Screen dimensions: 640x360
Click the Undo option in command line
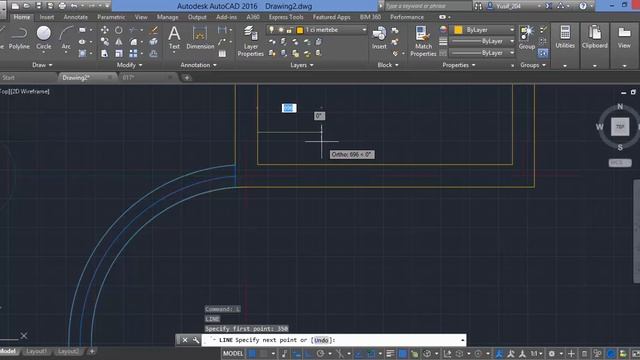(321, 340)
